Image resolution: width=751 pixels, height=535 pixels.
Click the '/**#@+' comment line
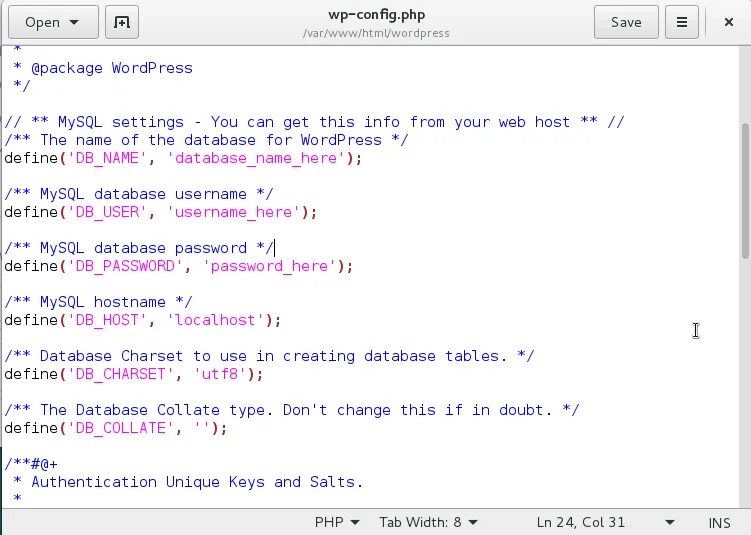click(31, 464)
